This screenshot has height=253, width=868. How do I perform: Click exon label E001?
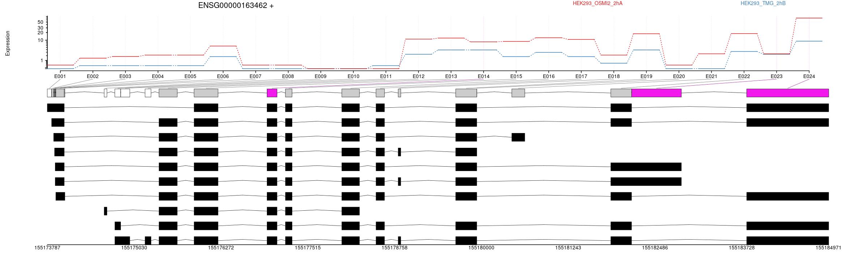pyautogui.click(x=60, y=76)
